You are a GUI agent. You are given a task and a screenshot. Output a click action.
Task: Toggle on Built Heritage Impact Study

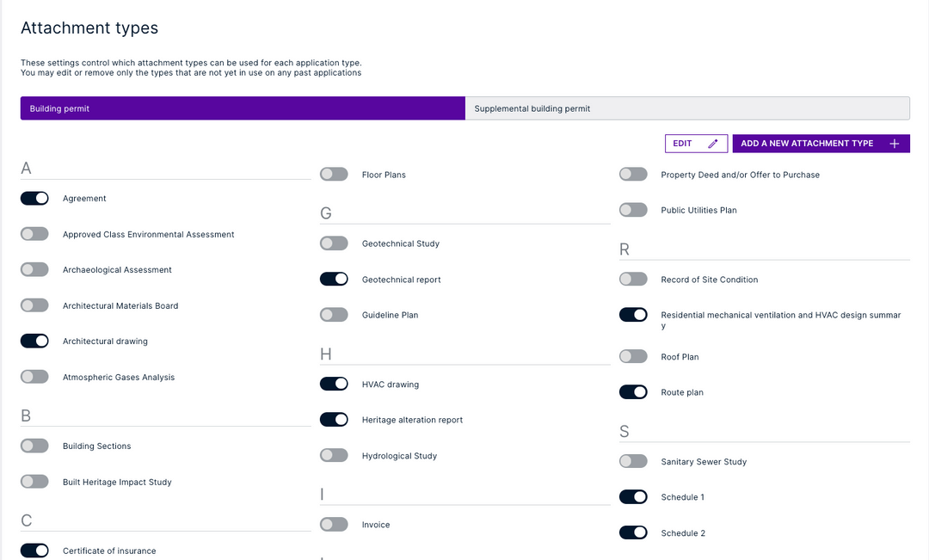pyautogui.click(x=34, y=481)
